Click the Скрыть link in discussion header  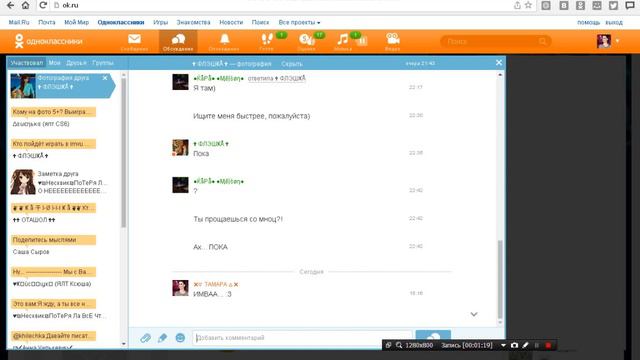pos(292,64)
